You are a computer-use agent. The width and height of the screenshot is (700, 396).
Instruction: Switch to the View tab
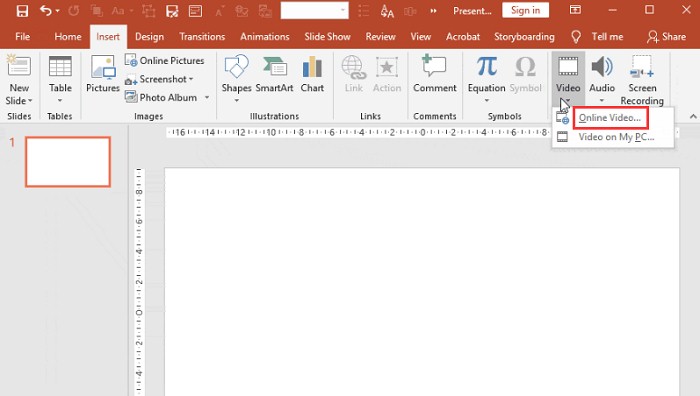(421, 37)
